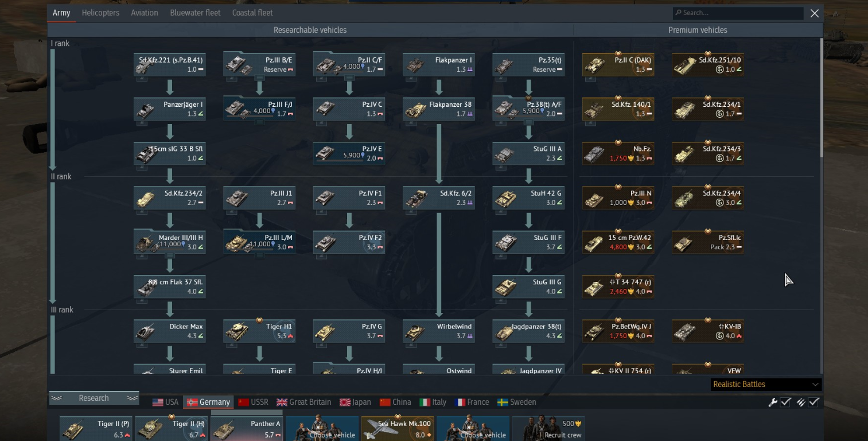Click the research tree vertical scrollbar
This screenshot has height=441, width=868.
822,98
